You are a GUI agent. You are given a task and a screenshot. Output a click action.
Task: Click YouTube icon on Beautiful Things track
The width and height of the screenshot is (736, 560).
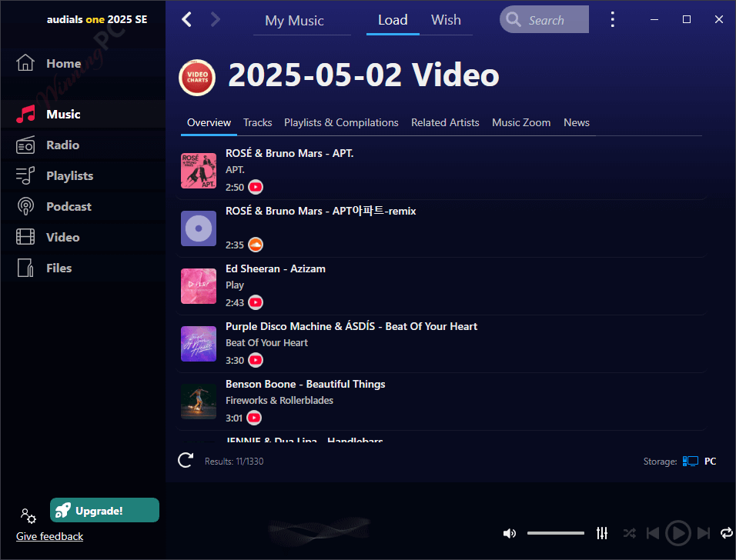pyautogui.click(x=254, y=418)
